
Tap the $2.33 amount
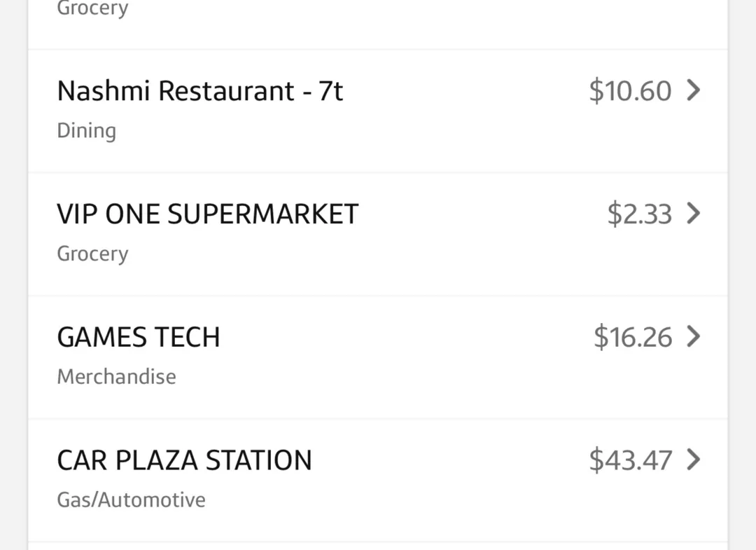pos(639,214)
